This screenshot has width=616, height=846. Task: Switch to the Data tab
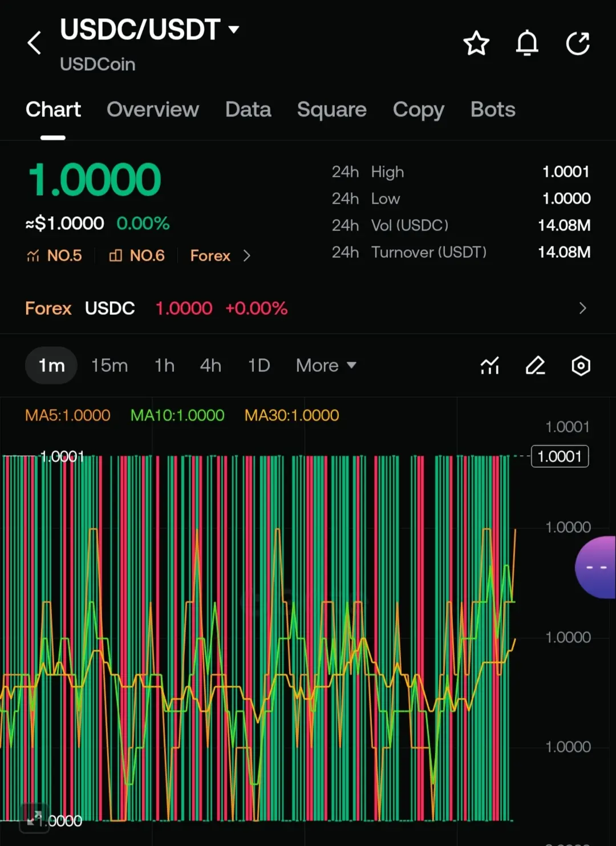click(248, 110)
